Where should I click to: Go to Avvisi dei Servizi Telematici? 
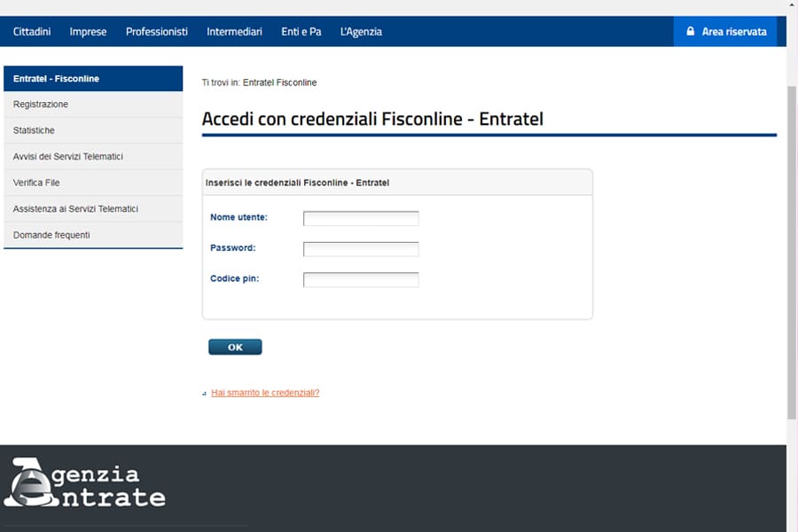click(x=93, y=157)
